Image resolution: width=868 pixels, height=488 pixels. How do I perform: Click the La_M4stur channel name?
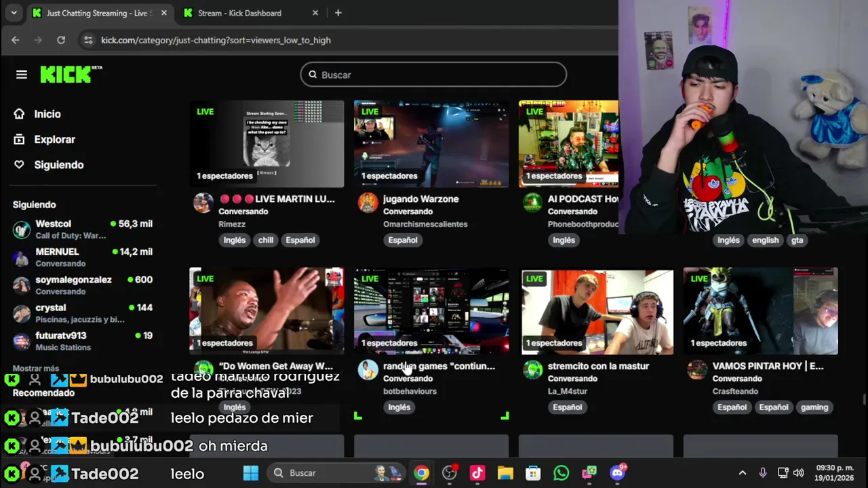click(568, 392)
